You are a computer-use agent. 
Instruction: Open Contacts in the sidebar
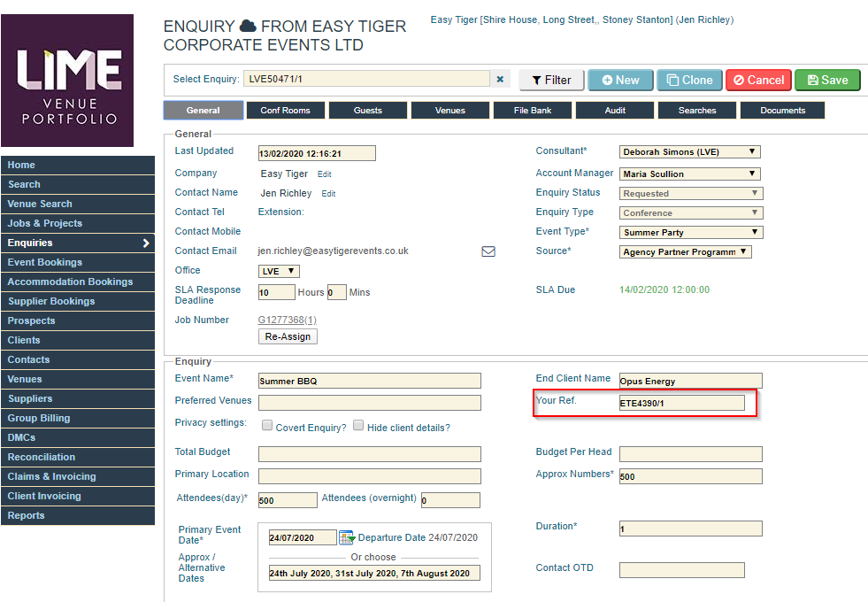pyautogui.click(x=78, y=359)
